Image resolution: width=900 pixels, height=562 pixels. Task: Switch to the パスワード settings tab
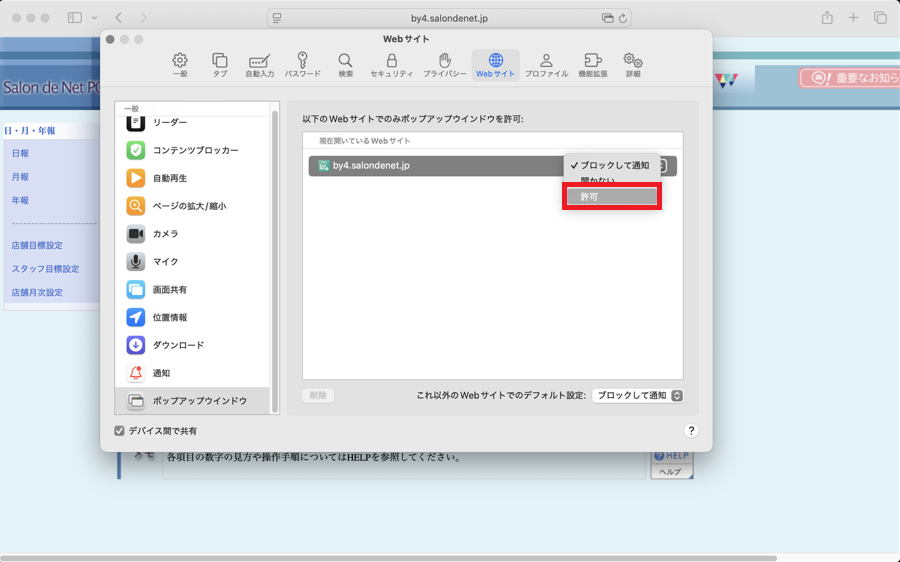[302, 65]
